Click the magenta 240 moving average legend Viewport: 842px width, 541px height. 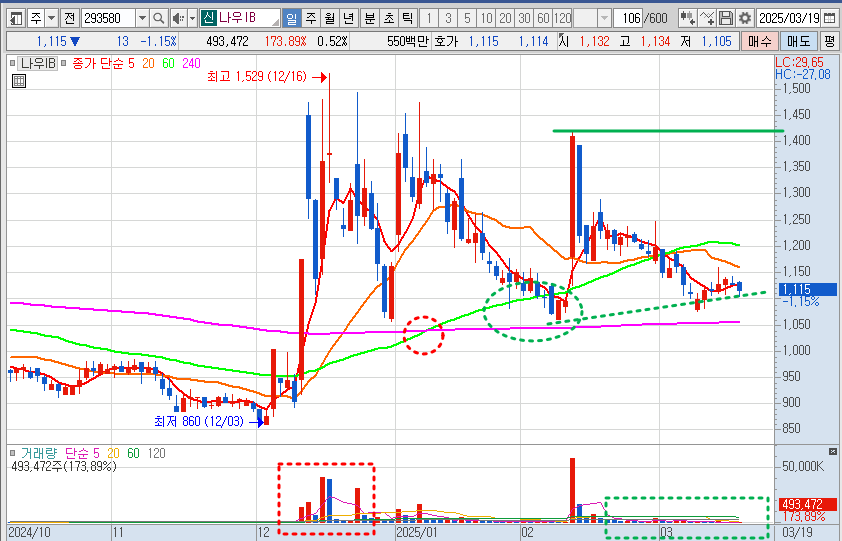(191, 63)
